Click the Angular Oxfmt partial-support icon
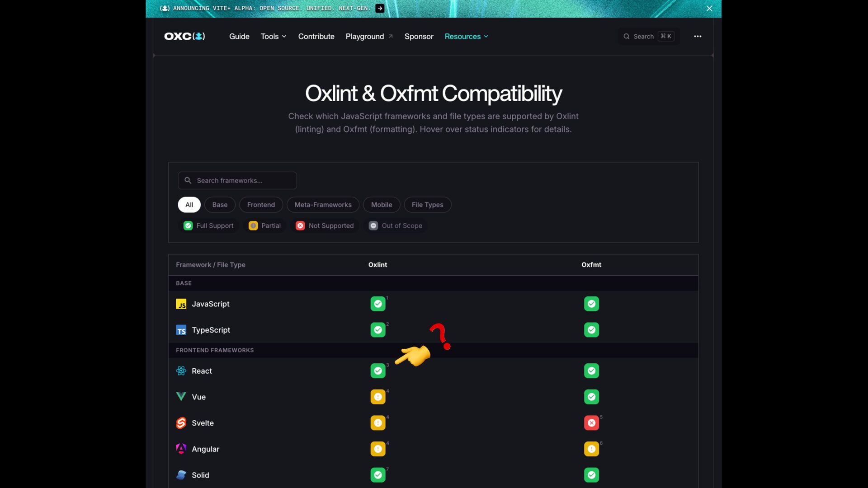Screen dimensions: 868x488 [591, 449]
